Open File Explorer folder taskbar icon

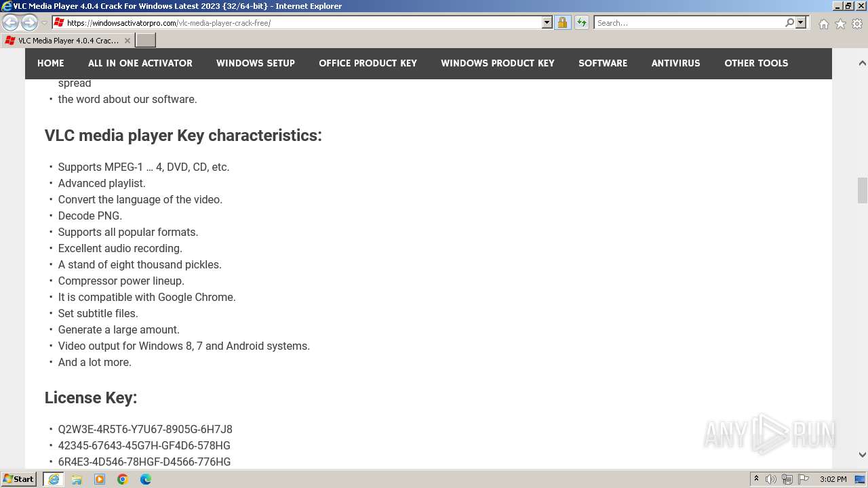coord(77,479)
